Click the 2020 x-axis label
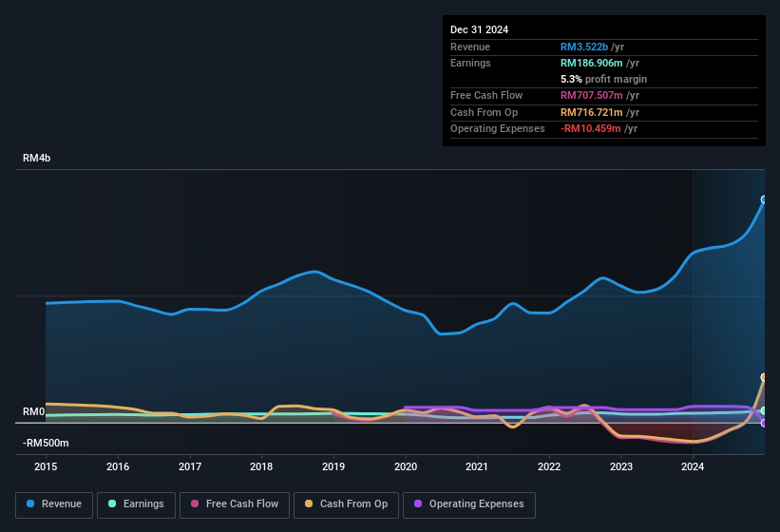This screenshot has width=780, height=532. point(406,466)
